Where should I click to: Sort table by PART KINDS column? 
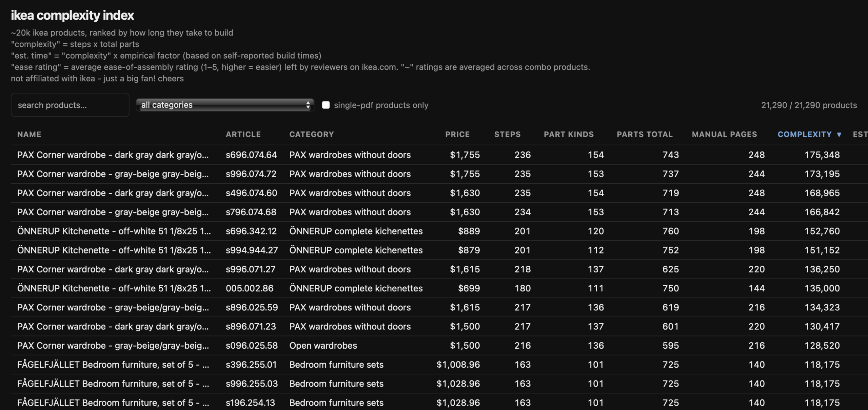[569, 135]
